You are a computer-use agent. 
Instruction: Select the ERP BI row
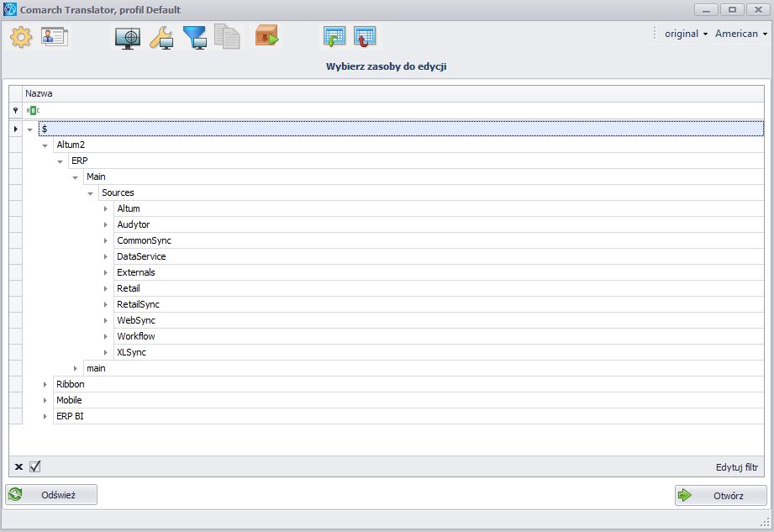coord(408,416)
